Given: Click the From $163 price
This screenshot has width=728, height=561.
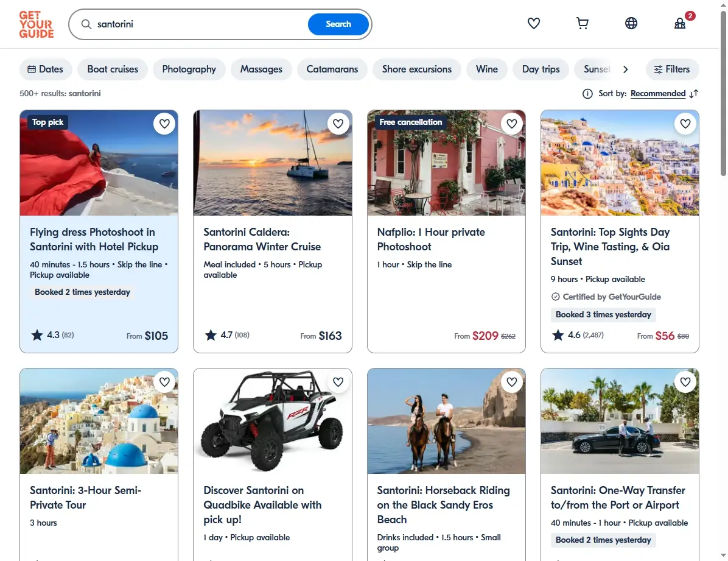Looking at the screenshot, I should point(321,336).
